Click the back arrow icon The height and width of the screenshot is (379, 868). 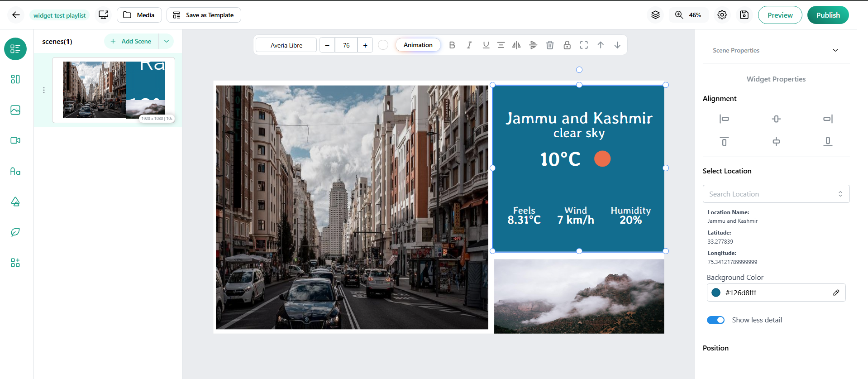pyautogui.click(x=16, y=15)
